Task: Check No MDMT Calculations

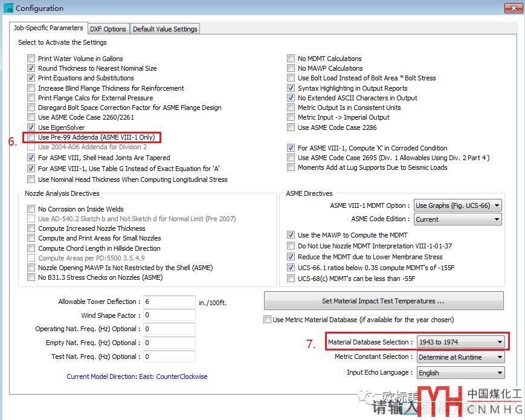Action: (x=291, y=58)
